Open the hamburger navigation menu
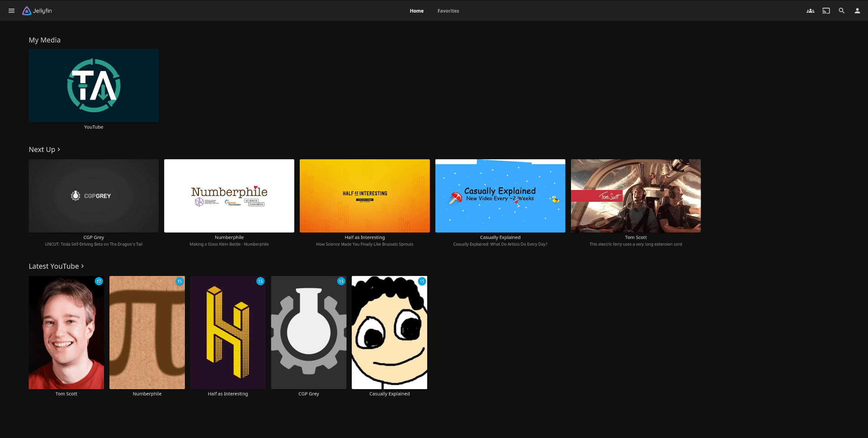 coord(12,11)
